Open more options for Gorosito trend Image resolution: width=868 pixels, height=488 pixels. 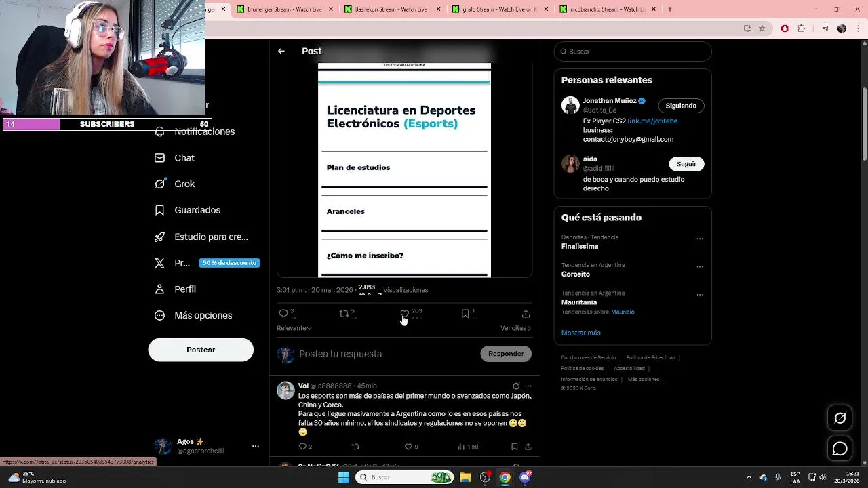700,267
